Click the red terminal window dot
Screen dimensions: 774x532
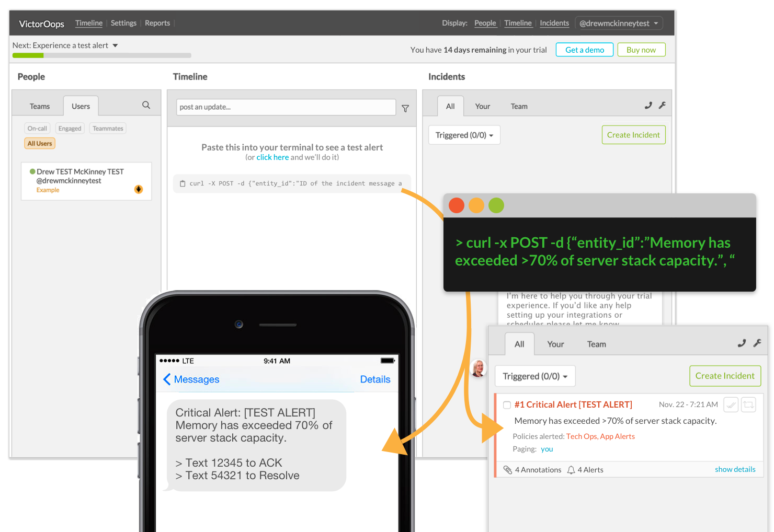pos(457,205)
